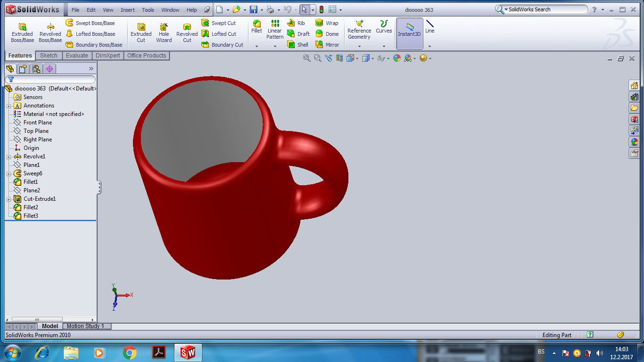Click the Edit Appearance color sphere
This screenshot has width=644, height=362.
[397, 58]
